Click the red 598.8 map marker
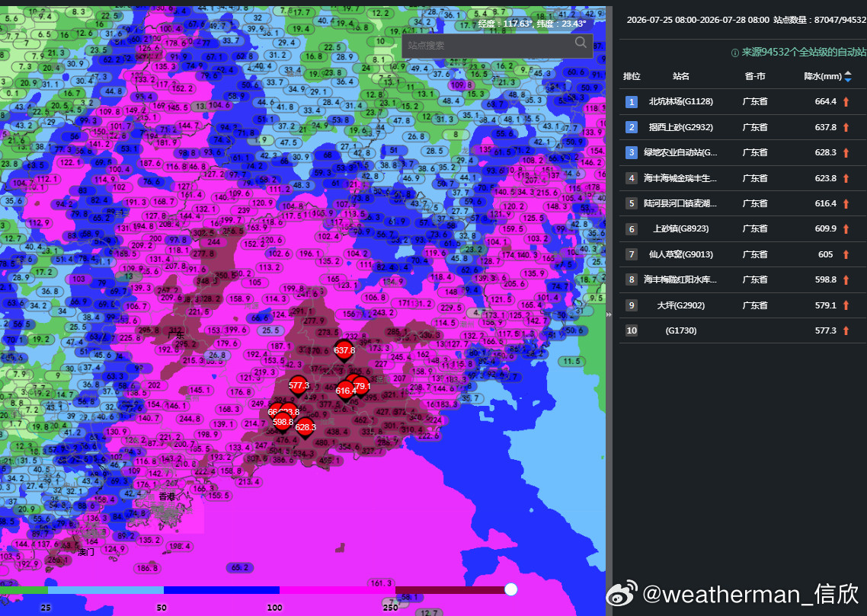 pyautogui.click(x=283, y=422)
